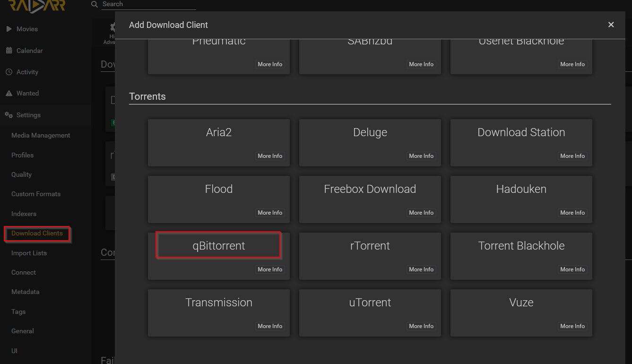Click the Activity clock icon
The width and height of the screenshot is (632, 364).
[x=9, y=72]
